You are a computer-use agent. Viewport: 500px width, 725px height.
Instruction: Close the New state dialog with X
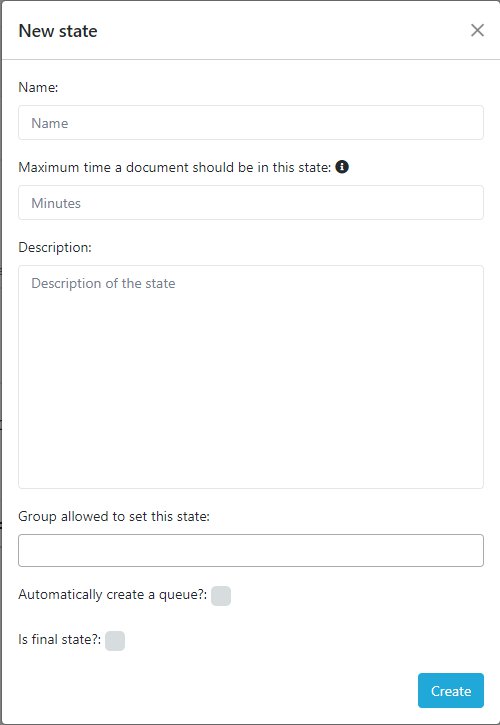pyautogui.click(x=477, y=31)
